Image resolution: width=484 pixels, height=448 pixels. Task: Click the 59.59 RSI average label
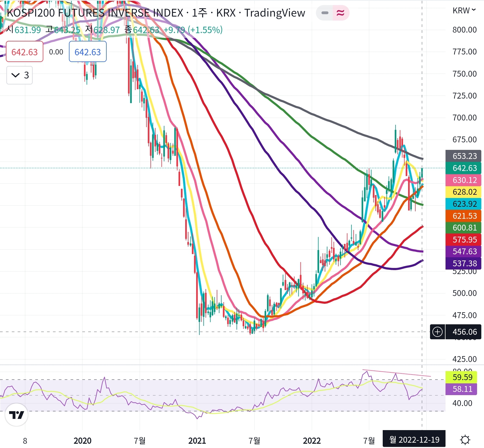coord(461,377)
